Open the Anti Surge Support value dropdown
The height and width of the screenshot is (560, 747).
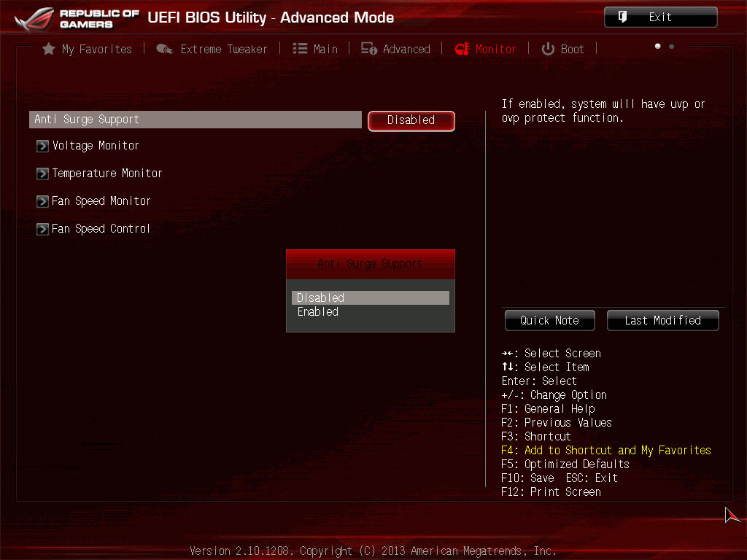point(411,120)
